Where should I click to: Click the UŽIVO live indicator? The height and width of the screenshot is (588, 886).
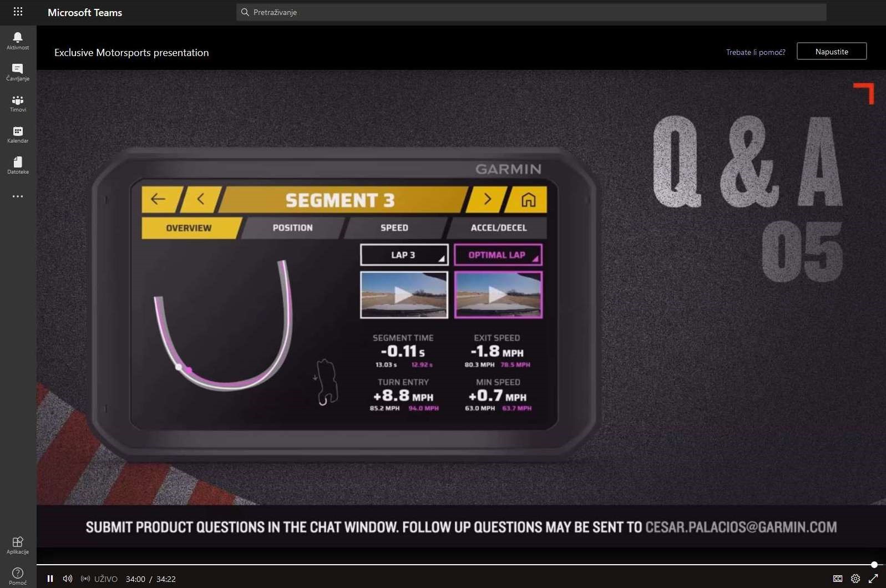click(x=99, y=579)
